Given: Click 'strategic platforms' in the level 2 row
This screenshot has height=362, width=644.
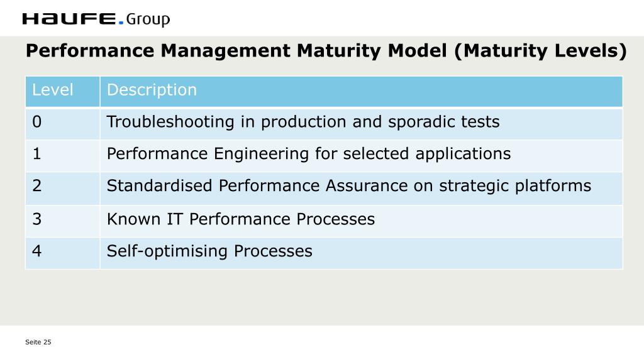Looking at the screenshot, I should tap(515, 186).
